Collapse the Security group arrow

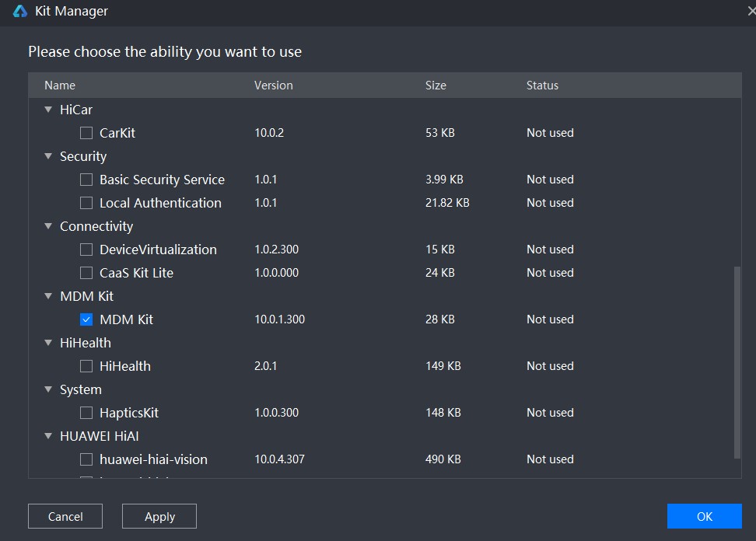[48, 156]
